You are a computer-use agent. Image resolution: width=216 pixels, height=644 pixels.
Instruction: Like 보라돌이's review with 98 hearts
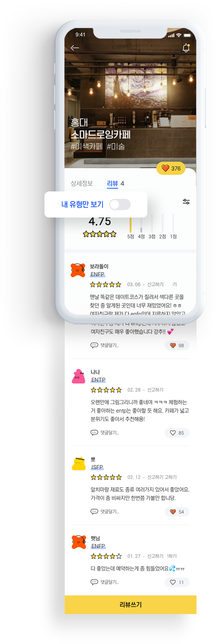point(177,346)
